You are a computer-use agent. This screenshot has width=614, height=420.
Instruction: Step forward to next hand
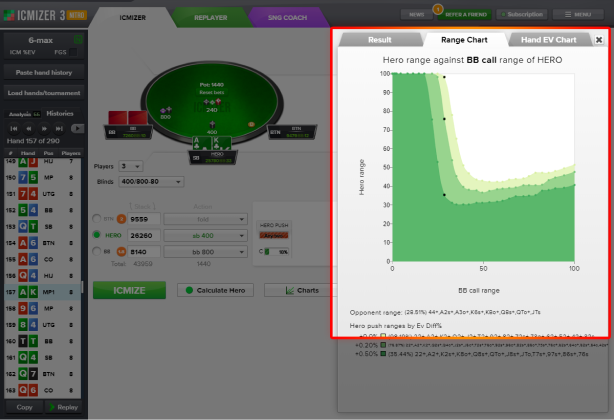44,128
